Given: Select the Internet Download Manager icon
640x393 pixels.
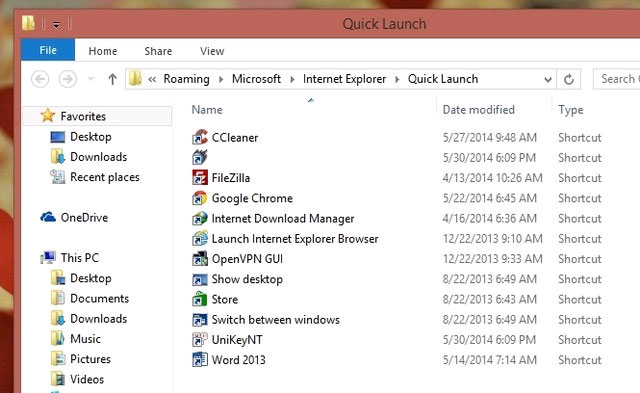Looking at the screenshot, I should (200, 218).
